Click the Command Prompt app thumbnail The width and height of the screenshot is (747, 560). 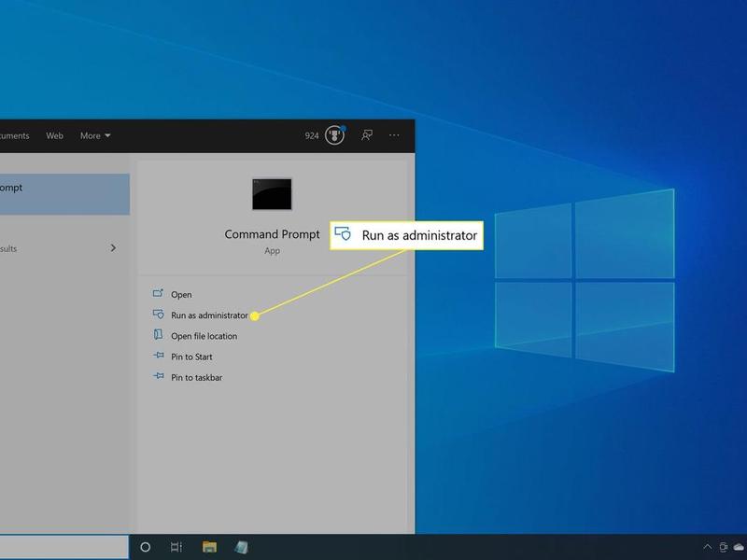click(x=272, y=194)
